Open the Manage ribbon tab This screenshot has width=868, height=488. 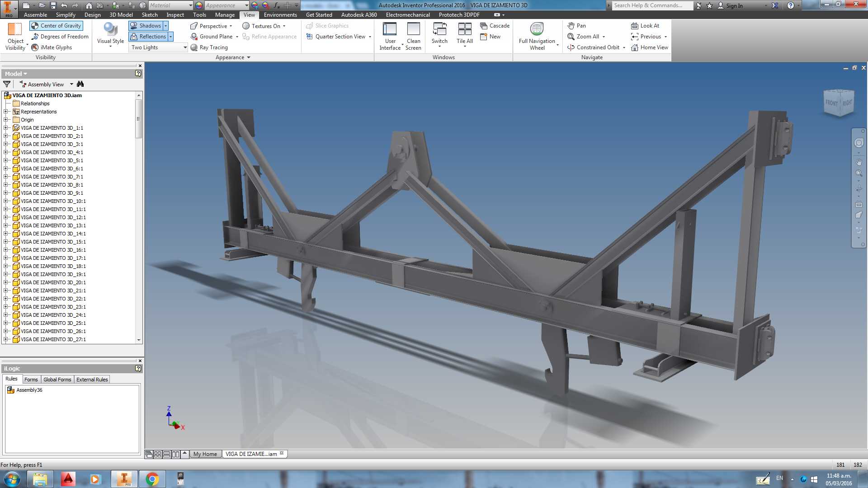pyautogui.click(x=225, y=15)
